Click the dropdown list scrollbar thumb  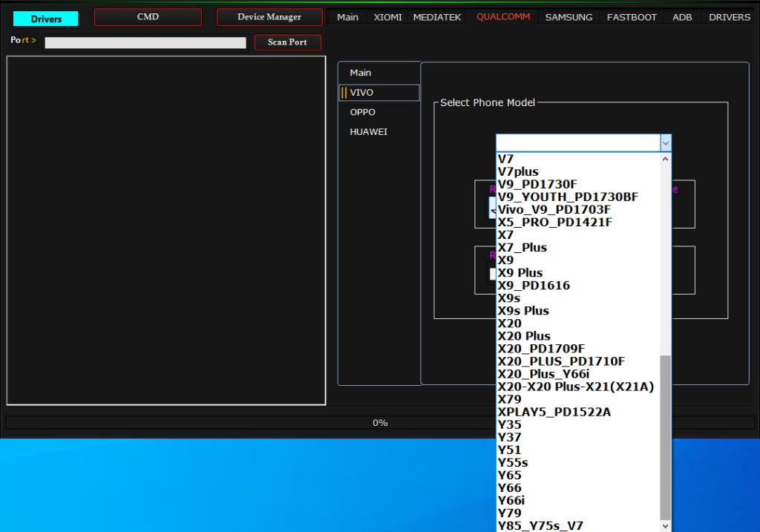click(666, 438)
